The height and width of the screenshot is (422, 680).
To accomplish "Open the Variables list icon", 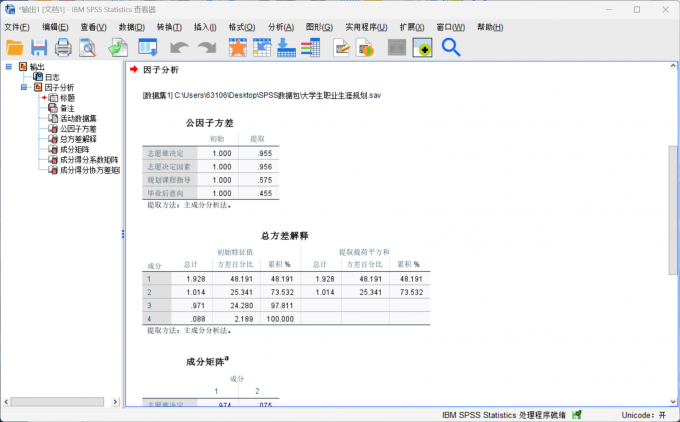I will coord(311,48).
